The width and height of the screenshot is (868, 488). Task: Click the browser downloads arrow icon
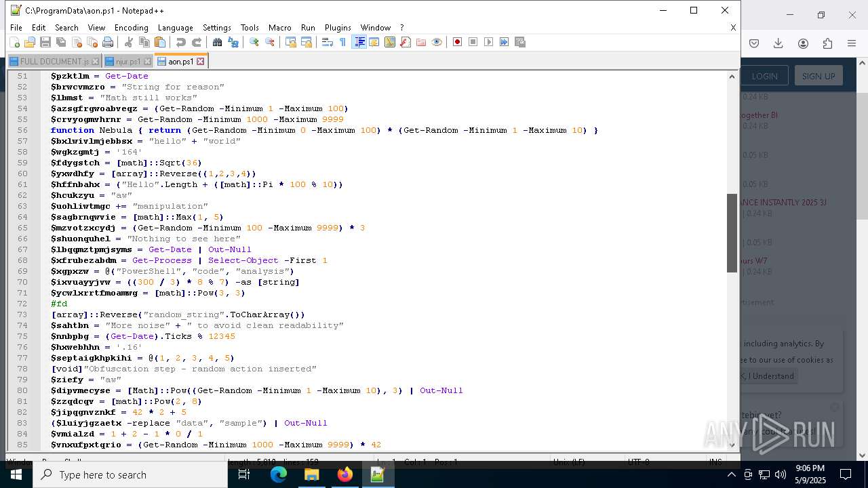778,43
